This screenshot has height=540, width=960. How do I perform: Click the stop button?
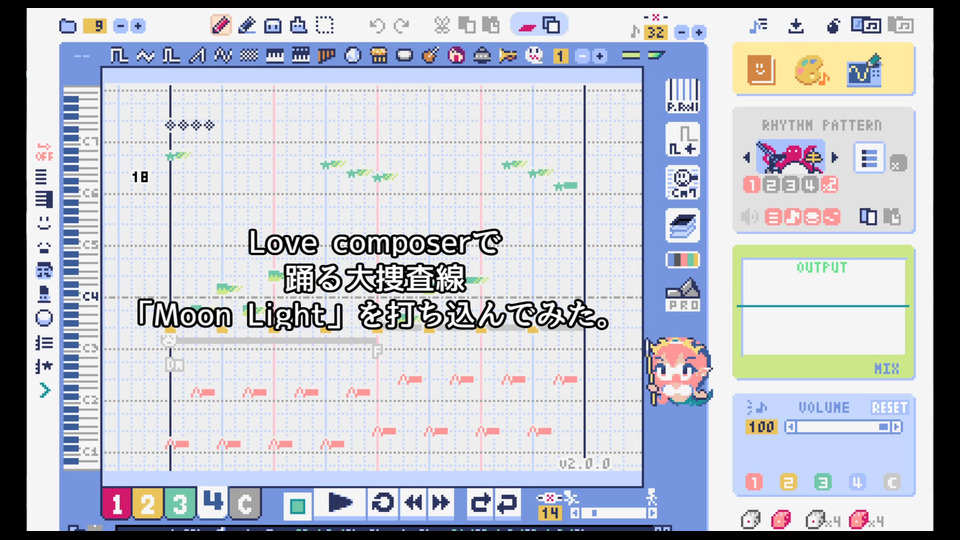tap(298, 506)
